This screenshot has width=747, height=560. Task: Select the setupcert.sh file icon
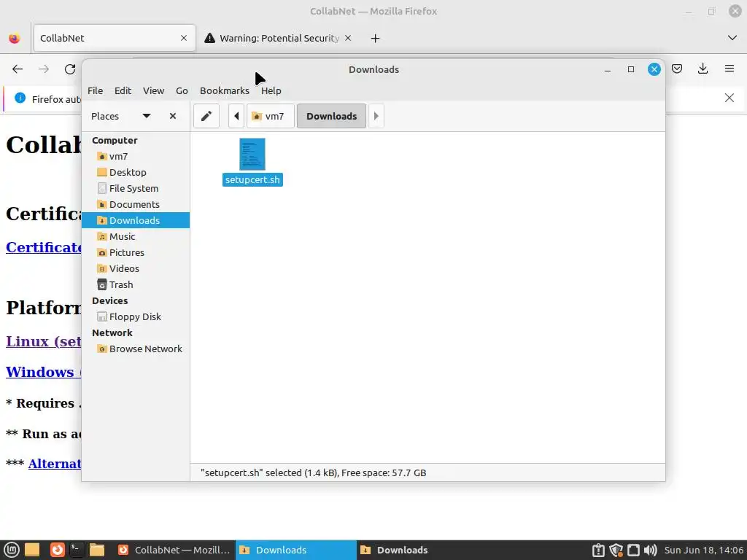click(252, 154)
